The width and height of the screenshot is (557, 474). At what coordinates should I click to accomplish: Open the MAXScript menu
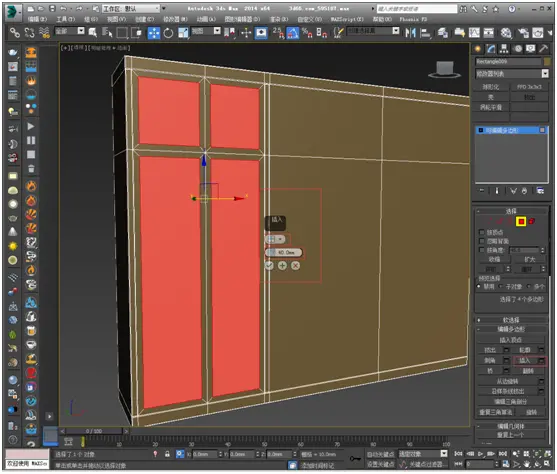(x=347, y=19)
